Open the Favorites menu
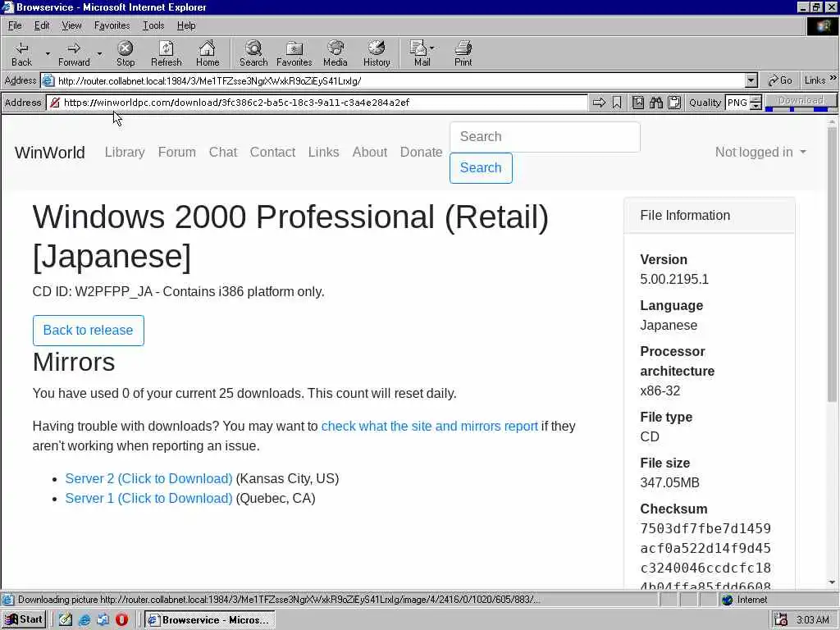This screenshot has height=630, width=840. click(x=112, y=25)
